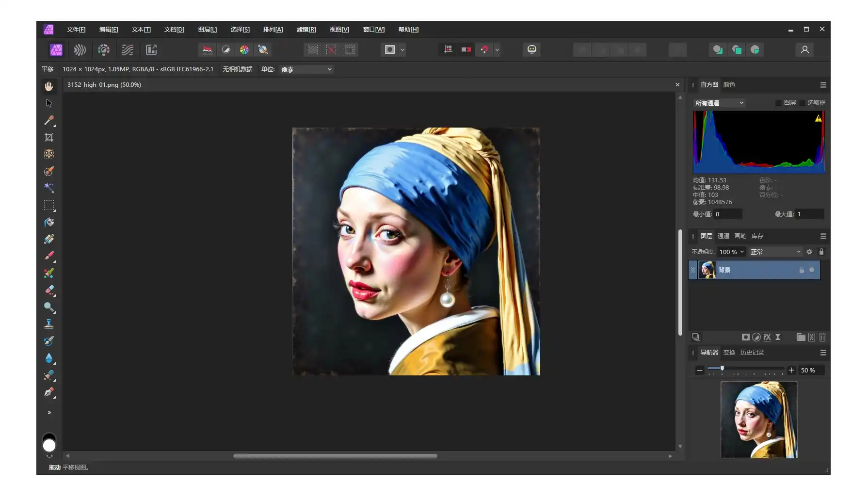Click the Select All toolbar icon
Viewport: 868px width, 501px height.
[x=313, y=49]
